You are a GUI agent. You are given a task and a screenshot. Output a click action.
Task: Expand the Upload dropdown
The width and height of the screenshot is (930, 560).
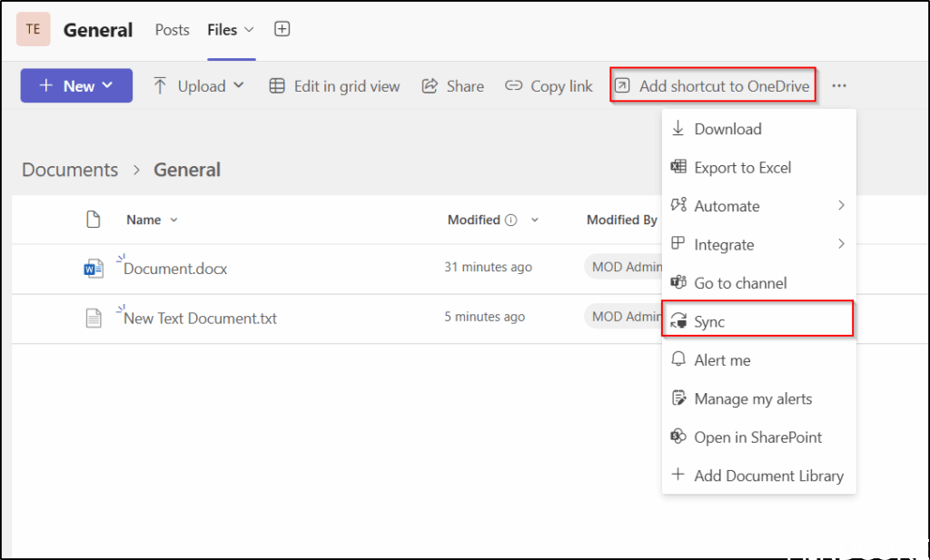coord(199,86)
